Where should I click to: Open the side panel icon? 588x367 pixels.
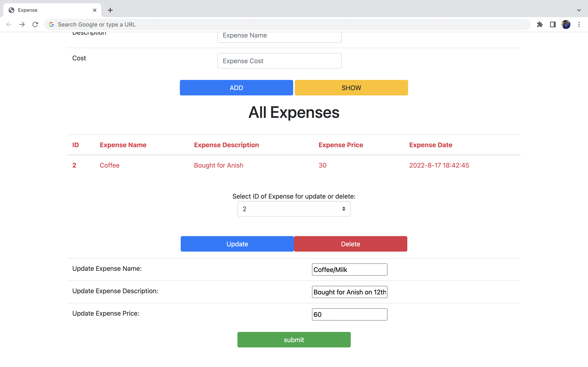(x=552, y=24)
